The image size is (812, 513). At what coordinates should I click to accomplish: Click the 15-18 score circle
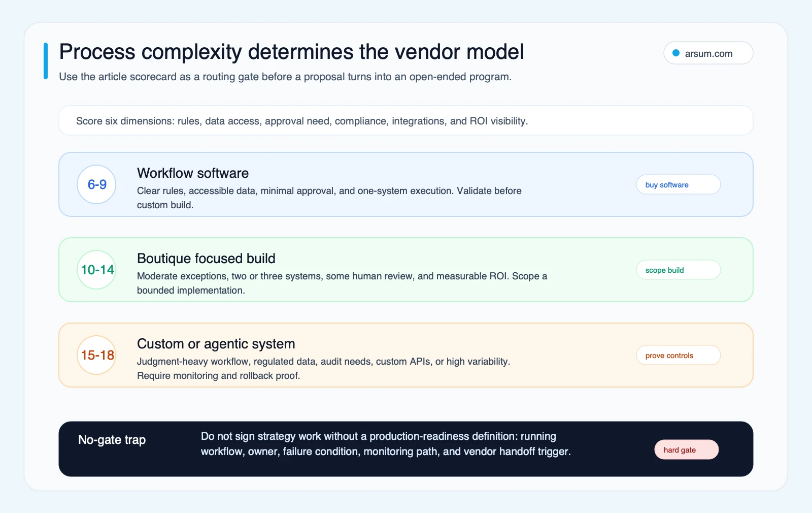click(x=96, y=355)
